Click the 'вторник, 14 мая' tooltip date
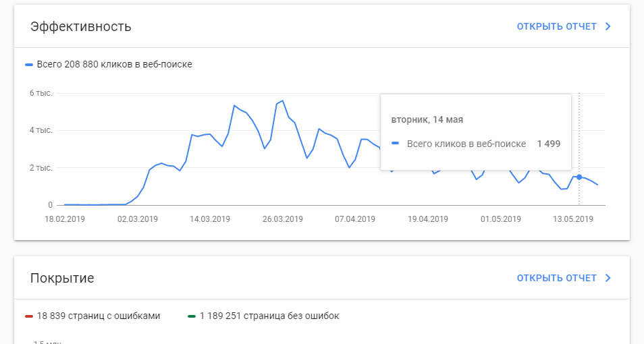This screenshot has width=644, height=344. point(427,119)
